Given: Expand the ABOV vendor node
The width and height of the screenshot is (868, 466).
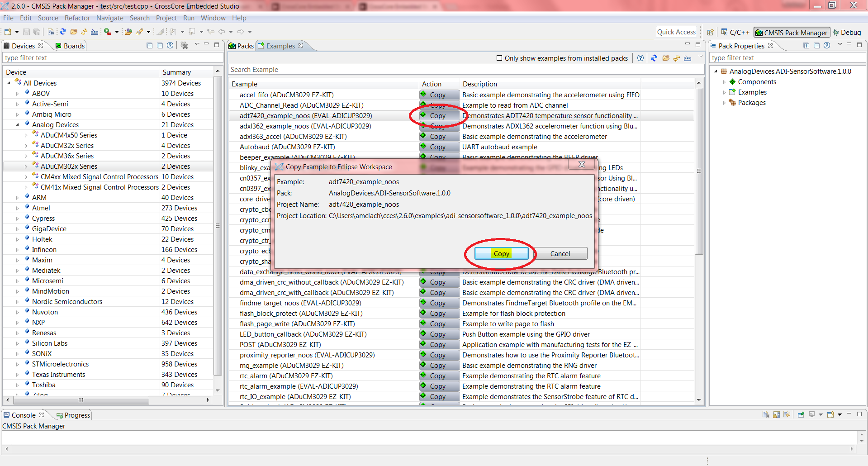Looking at the screenshot, I should pyautogui.click(x=17, y=94).
